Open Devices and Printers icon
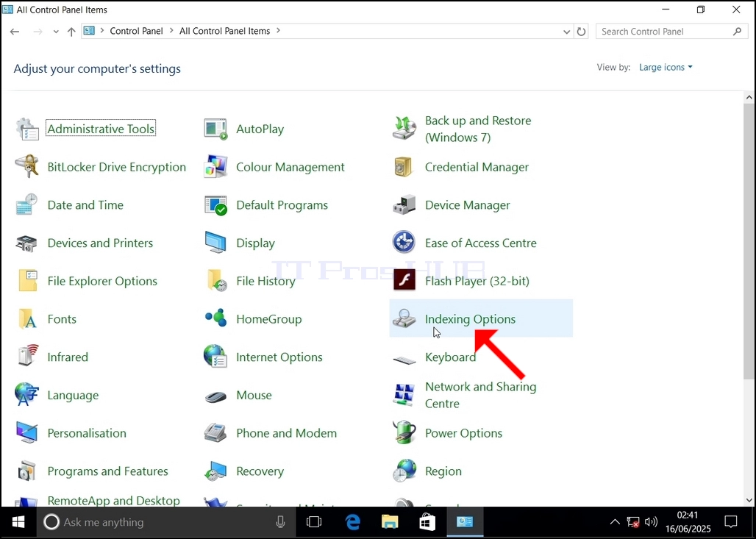Image resolution: width=756 pixels, height=539 pixels. click(x=27, y=243)
